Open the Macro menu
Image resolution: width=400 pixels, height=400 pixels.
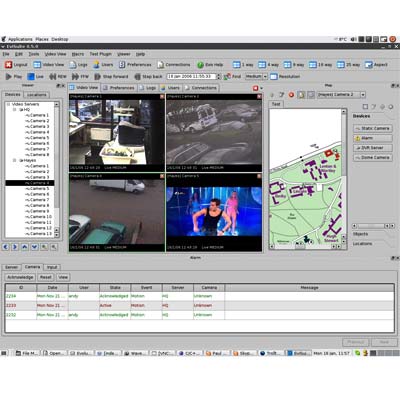coord(78,54)
